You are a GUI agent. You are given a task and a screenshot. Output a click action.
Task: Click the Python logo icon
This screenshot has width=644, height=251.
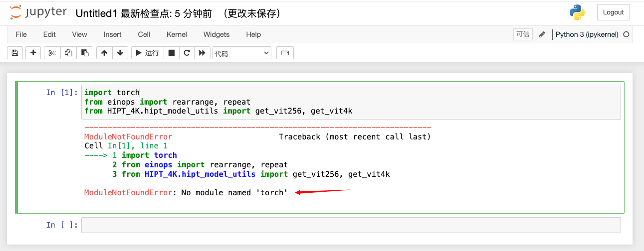577,12
